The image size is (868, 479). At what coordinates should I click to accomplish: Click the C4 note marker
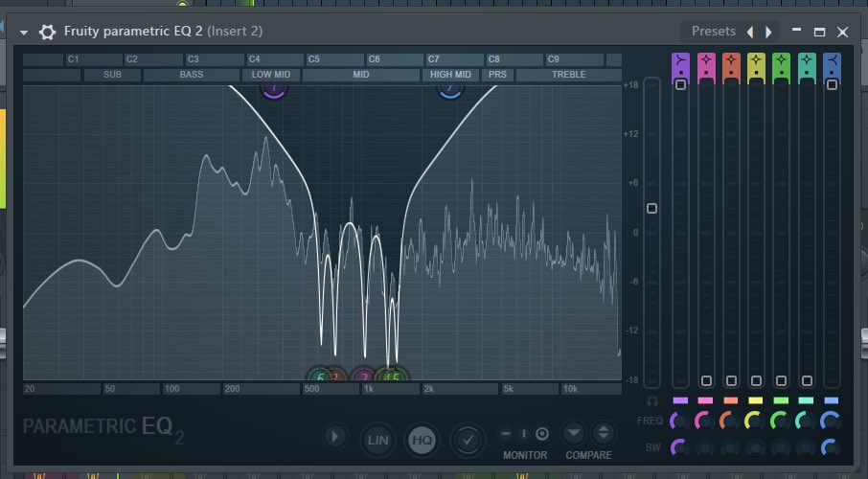254,59
